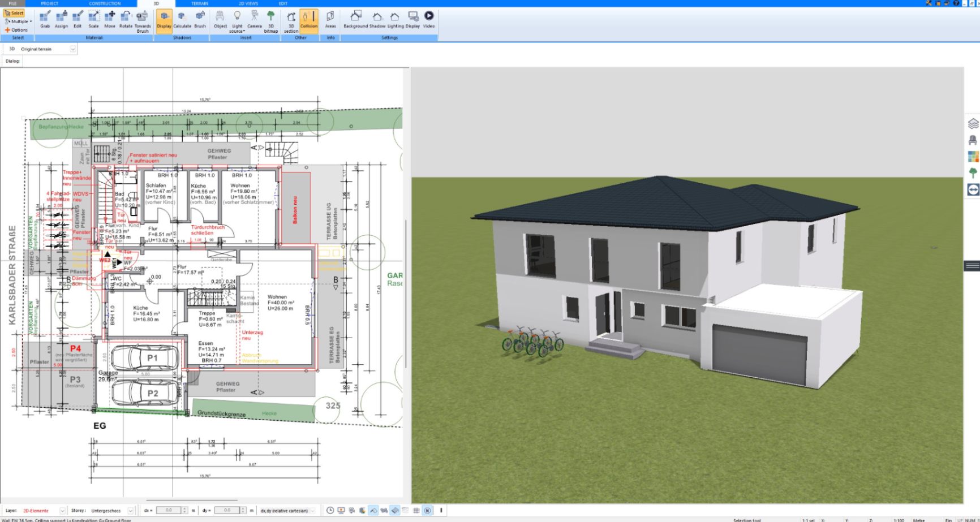Viewport: 980px width, 522px height.
Task: Expand the Original terrain dropdown
Action: click(x=72, y=49)
